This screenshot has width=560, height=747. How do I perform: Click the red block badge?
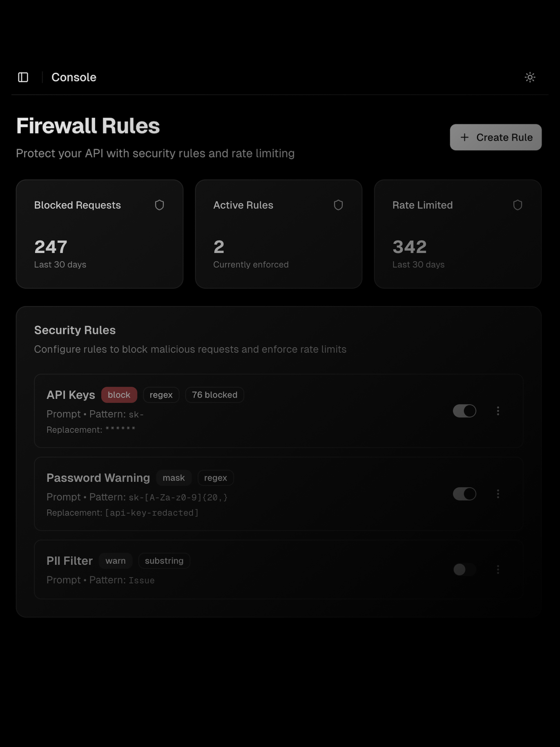click(x=119, y=395)
